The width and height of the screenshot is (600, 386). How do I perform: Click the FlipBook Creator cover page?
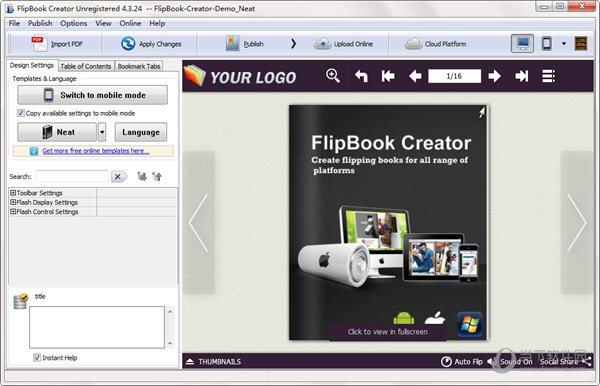click(x=388, y=222)
